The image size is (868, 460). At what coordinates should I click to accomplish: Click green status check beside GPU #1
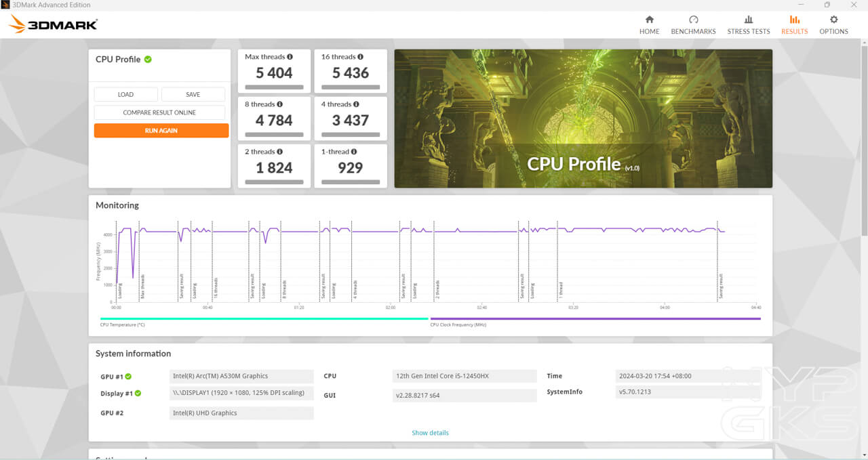coord(128,377)
